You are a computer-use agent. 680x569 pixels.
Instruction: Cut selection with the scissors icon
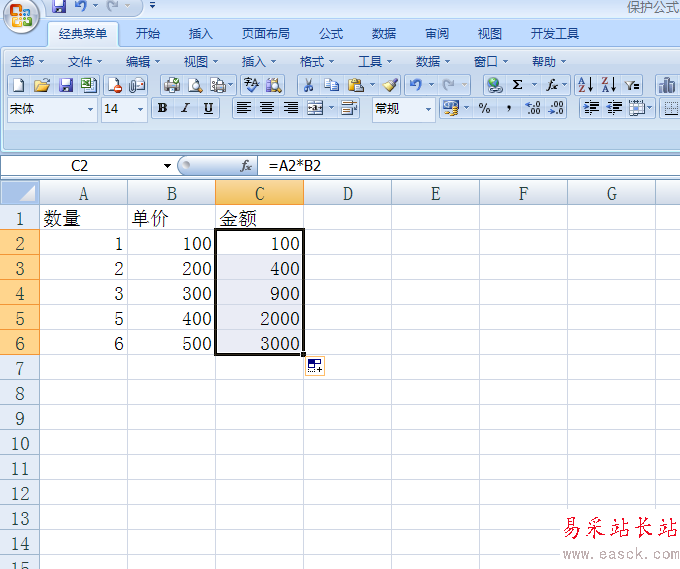(x=308, y=85)
